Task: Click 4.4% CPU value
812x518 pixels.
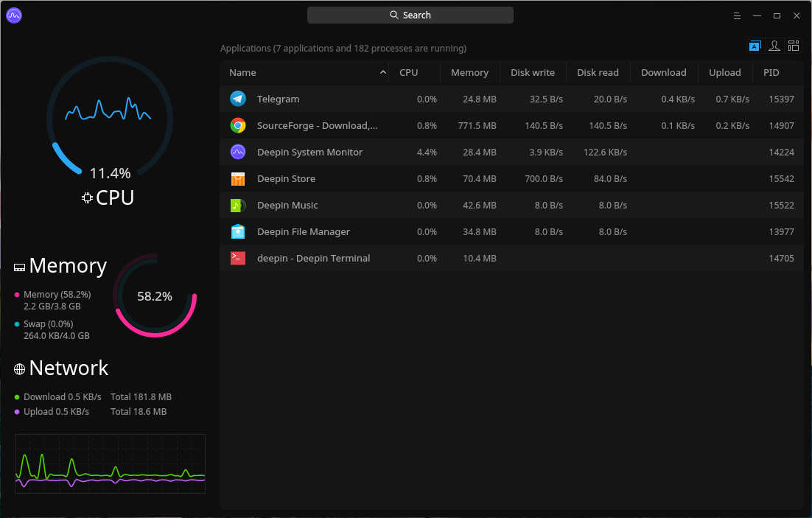Action: (x=427, y=153)
